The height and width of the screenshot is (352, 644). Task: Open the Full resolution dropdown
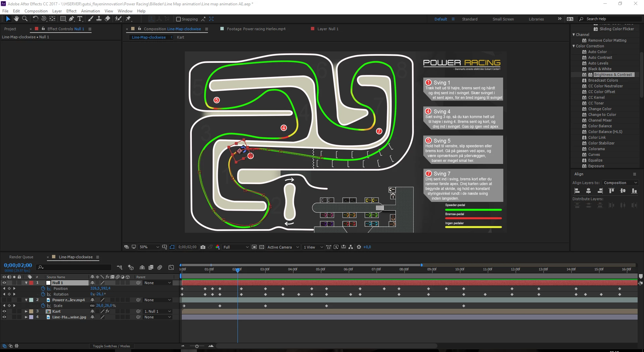[236, 247]
